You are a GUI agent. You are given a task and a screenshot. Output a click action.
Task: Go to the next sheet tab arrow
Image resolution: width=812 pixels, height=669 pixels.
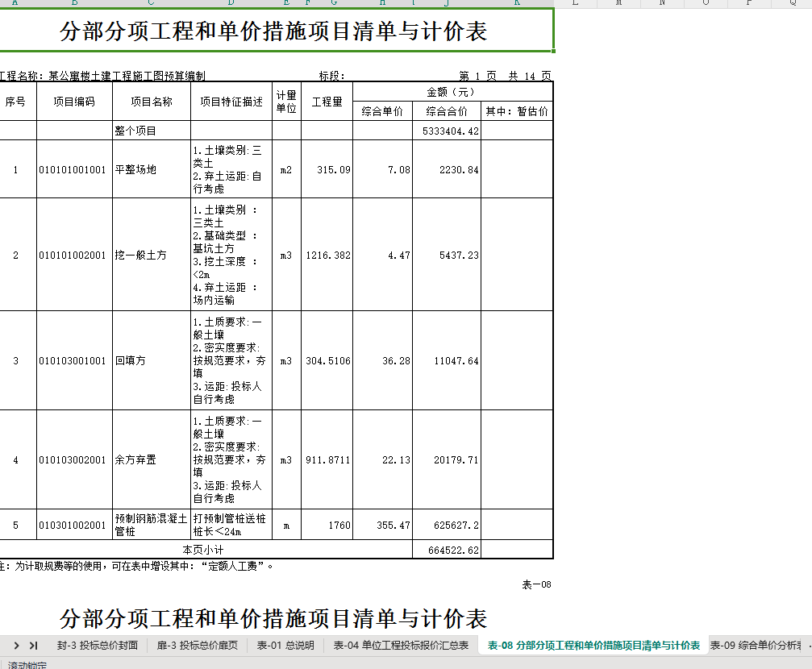coord(17,645)
